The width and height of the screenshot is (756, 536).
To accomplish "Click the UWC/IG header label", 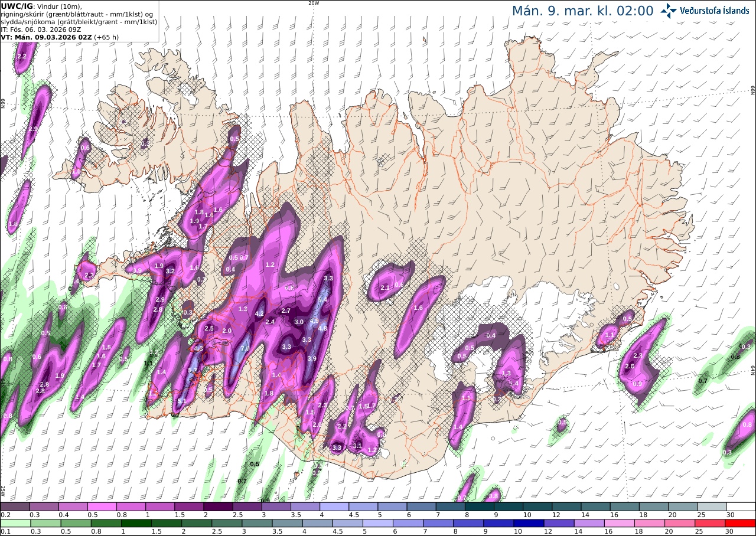I will pos(17,6).
